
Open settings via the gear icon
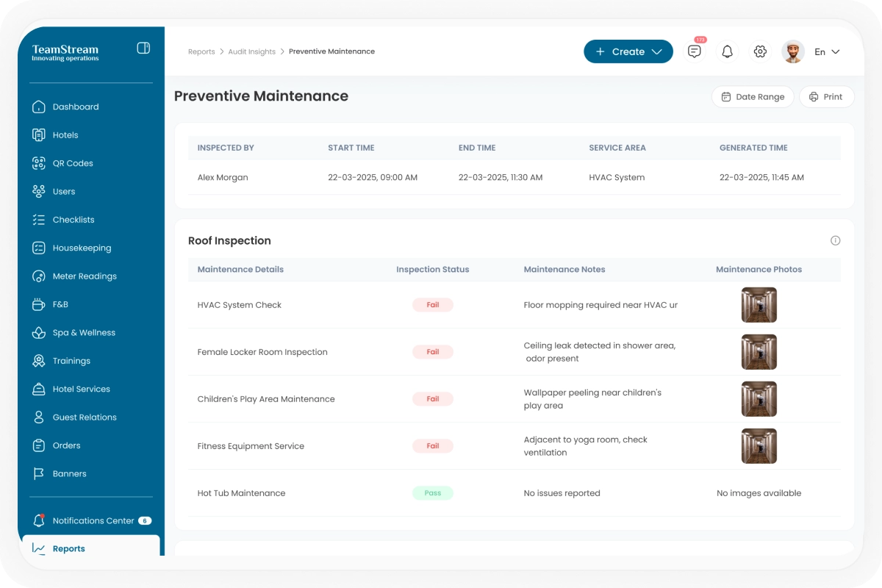[x=760, y=51]
